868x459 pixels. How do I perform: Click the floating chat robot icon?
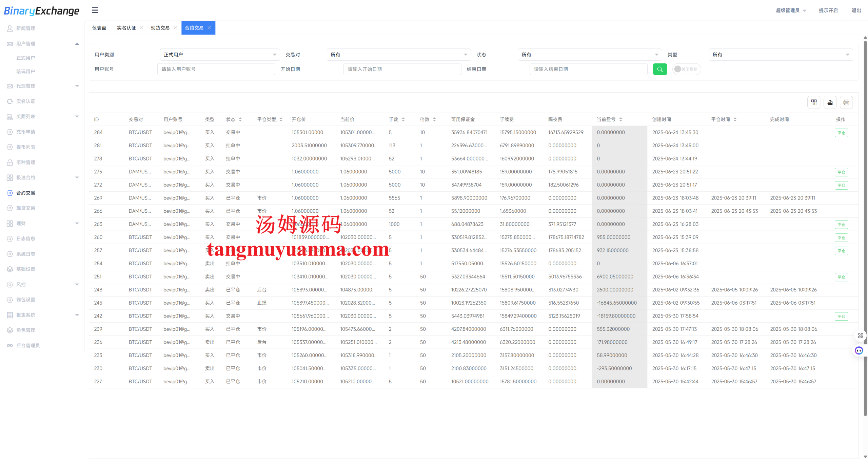point(859,350)
